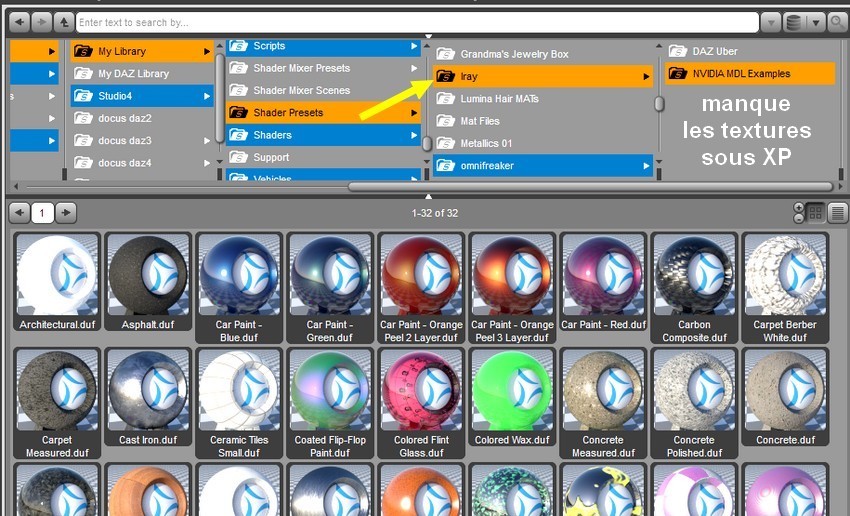This screenshot has width=850, height=516.
Task: Select the Asphalt.duf shader thumbnail
Action: coord(148,282)
